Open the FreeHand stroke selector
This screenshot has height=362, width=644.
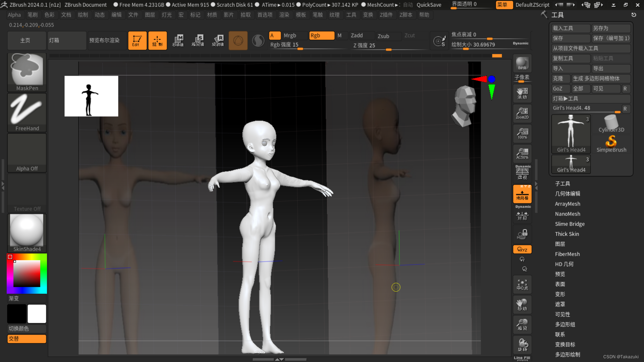27,112
